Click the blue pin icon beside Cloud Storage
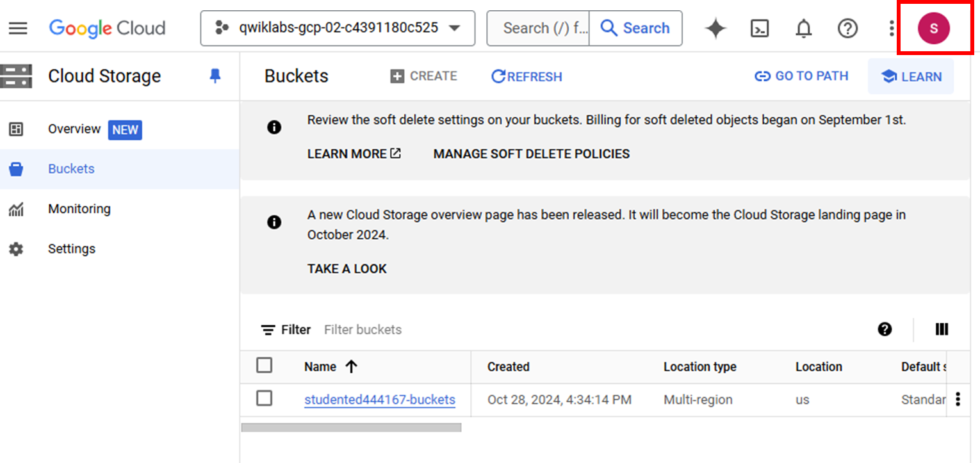Screen dimensions: 980x463 tap(215, 76)
